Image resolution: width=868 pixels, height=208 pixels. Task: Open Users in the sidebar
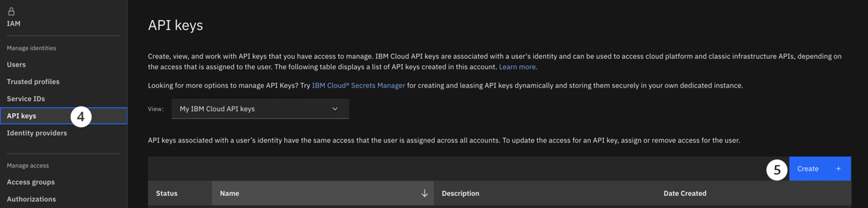[x=16, y=65]
